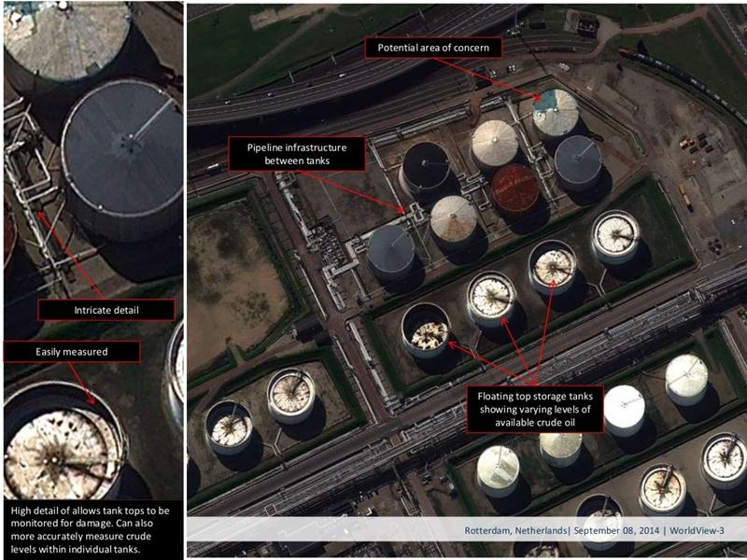Click the "High detail of allows tank tops" caption

[91, 530]
